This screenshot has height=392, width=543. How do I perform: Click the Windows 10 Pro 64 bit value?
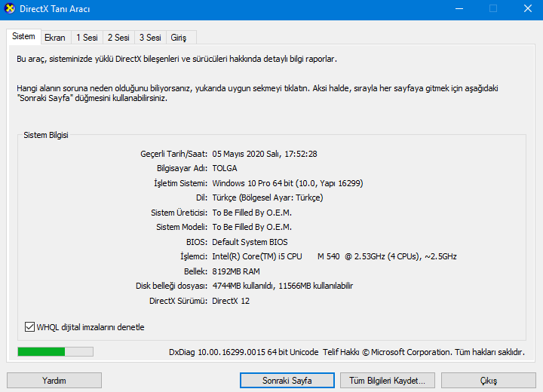pos(288,183)
